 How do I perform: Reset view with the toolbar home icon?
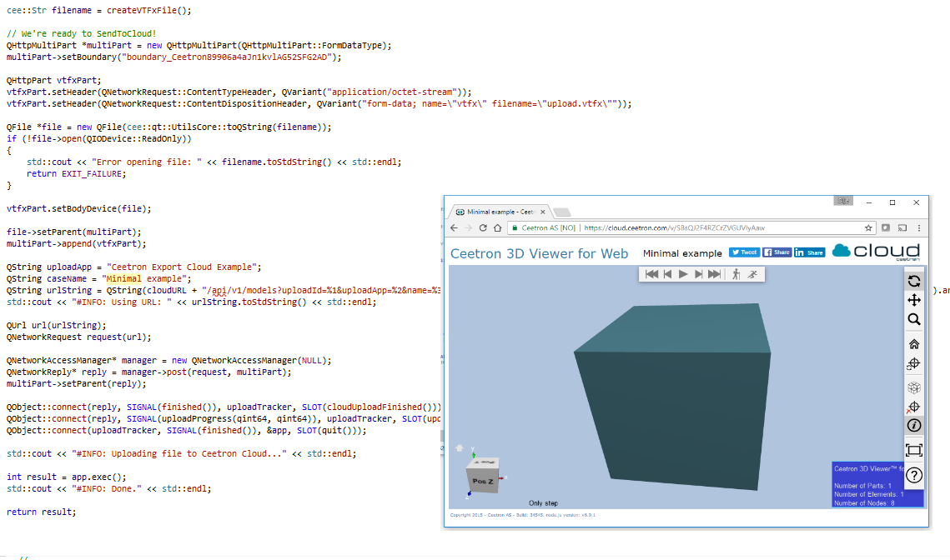pos(914,344)
